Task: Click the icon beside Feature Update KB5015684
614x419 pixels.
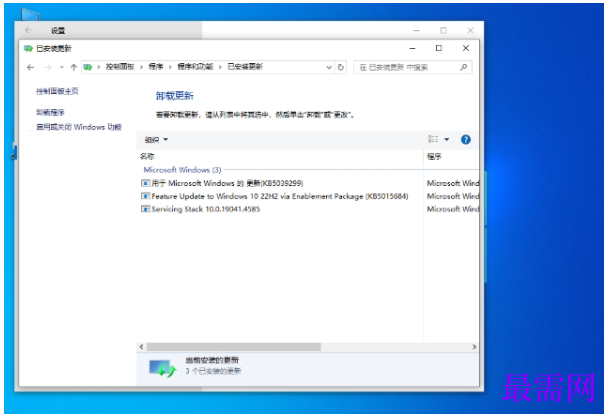Action: coord(145,196)
